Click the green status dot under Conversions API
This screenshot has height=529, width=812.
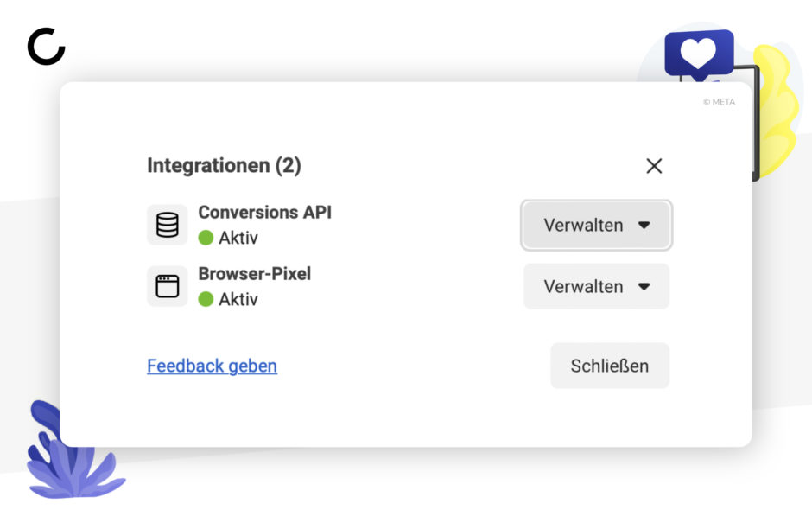coord(206,238)
